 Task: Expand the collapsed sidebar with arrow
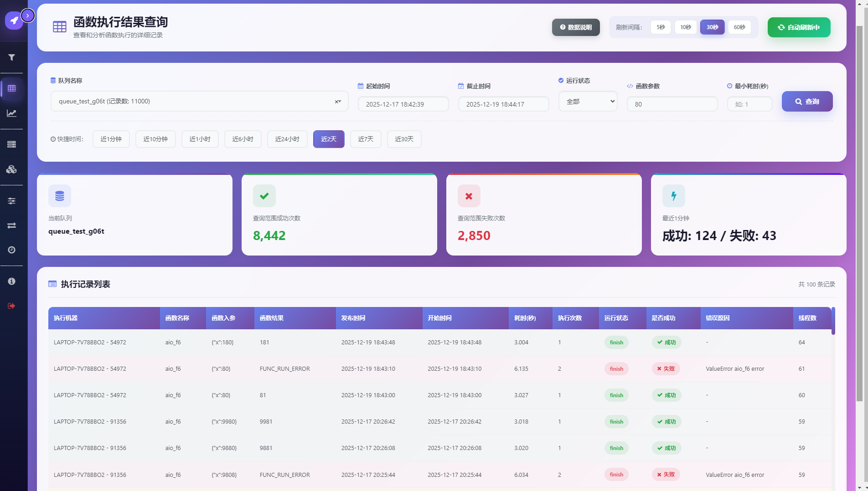28,15
